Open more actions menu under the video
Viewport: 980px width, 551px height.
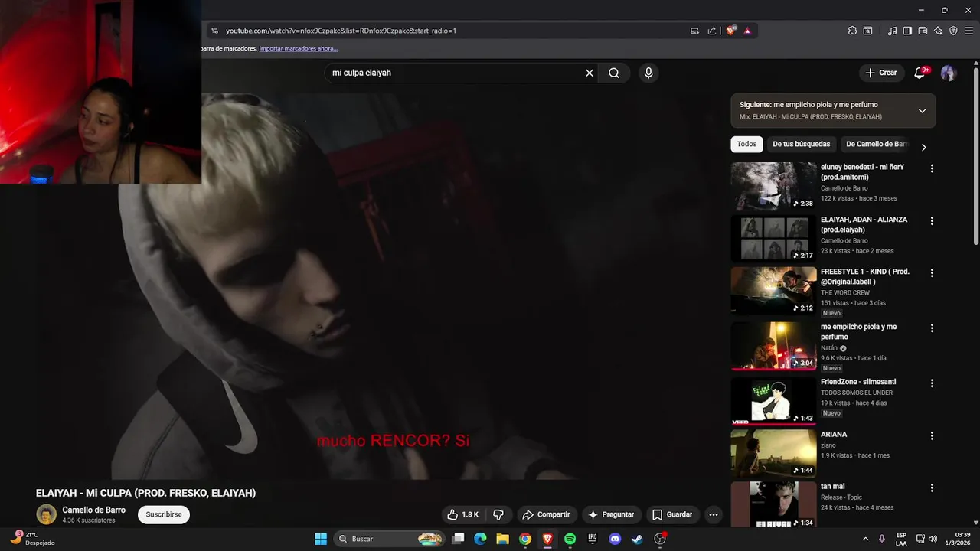tap(714, 514)
